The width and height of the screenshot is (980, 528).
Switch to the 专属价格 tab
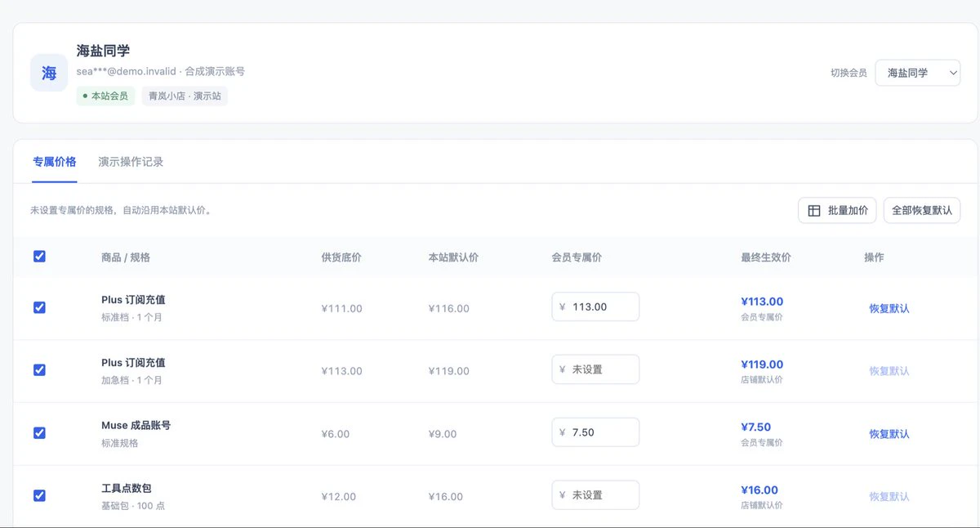tap(55, 162)
